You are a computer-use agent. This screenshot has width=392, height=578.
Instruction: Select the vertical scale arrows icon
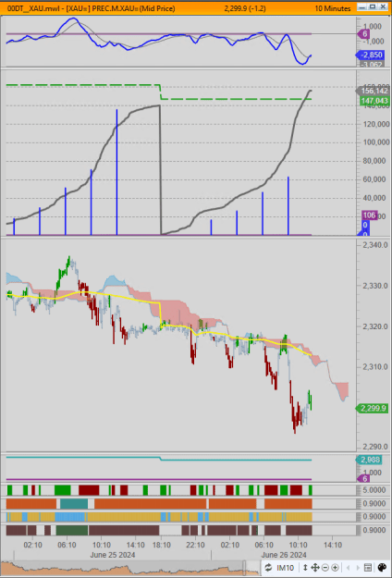305,567
